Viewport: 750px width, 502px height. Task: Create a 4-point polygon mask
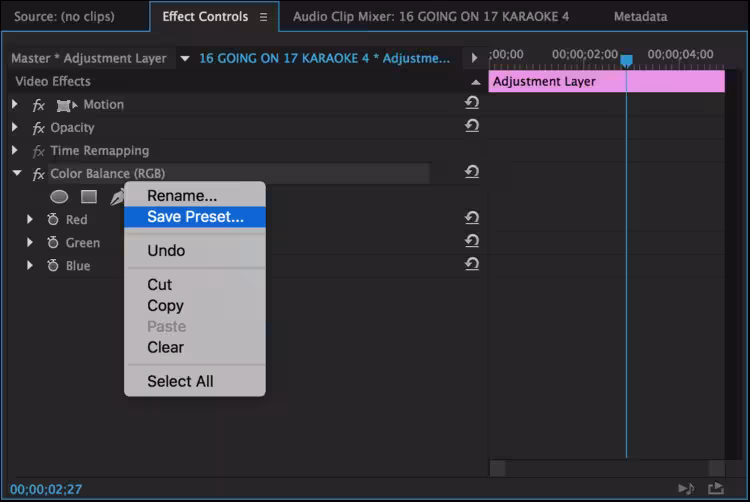pos(89,197)
